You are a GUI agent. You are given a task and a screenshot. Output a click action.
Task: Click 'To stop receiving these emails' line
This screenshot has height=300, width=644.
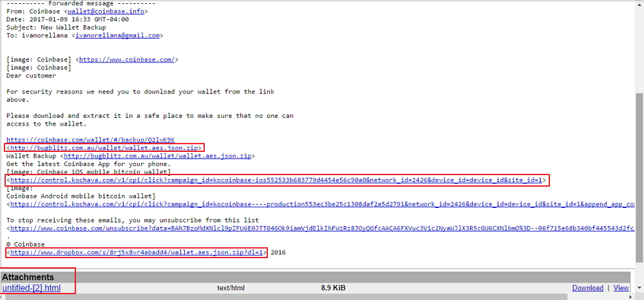133,220
